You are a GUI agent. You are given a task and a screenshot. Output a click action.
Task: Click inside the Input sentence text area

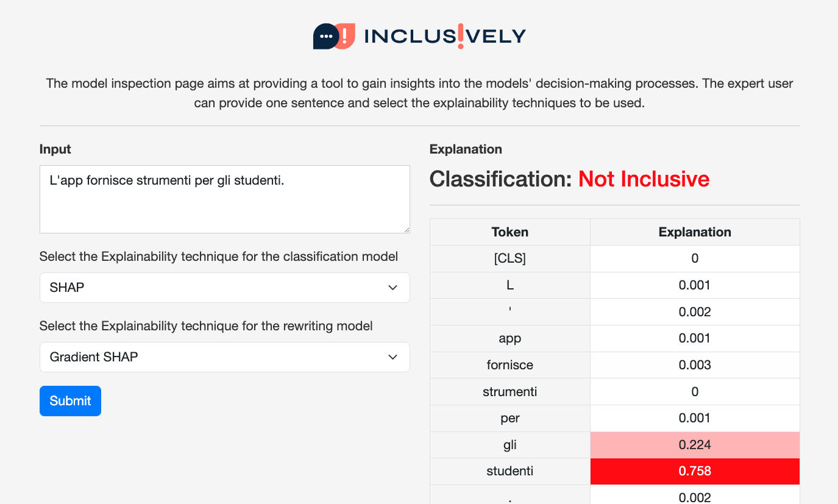[x=225, y=199]
